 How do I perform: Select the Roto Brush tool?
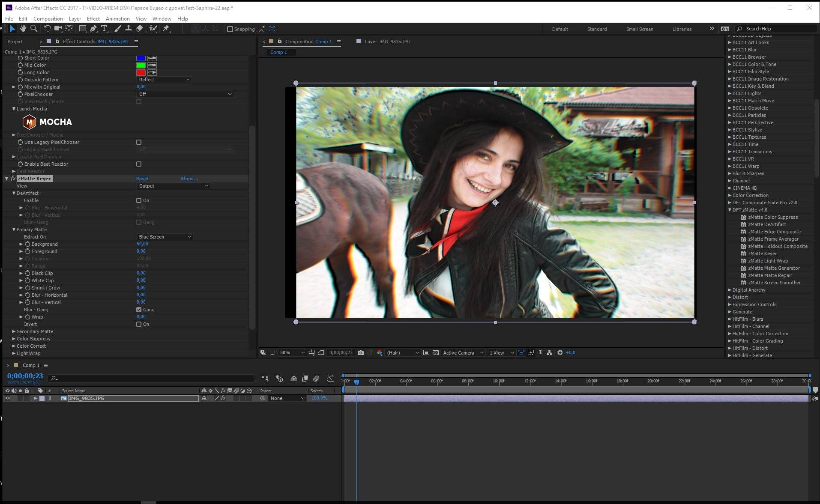click(x=153, y=29)
